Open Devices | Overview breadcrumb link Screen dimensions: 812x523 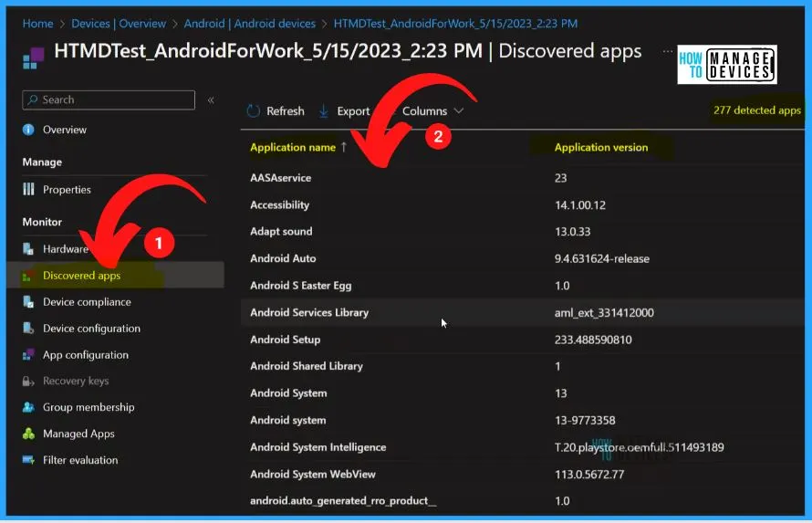[119, 24]
